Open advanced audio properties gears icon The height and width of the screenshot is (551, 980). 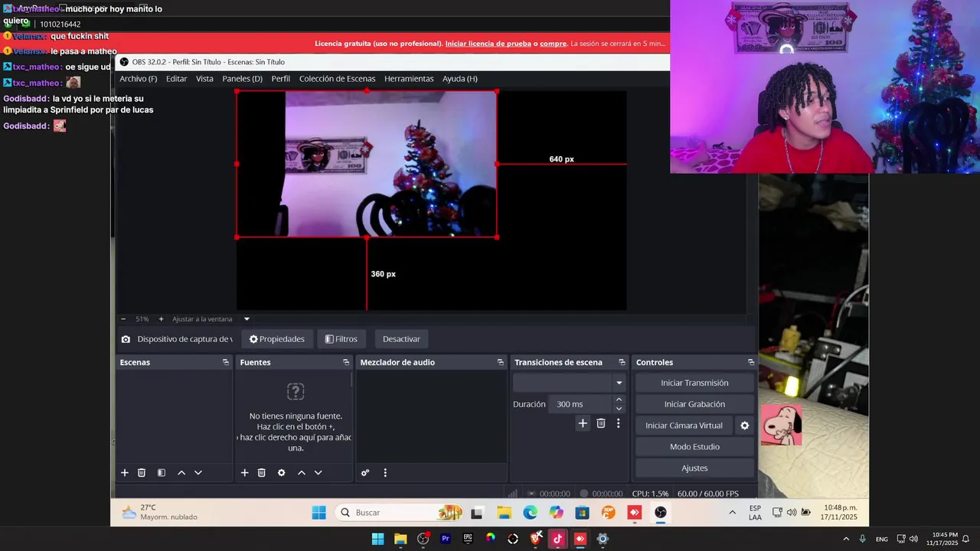pyautogui.click(x=365, y=473)
